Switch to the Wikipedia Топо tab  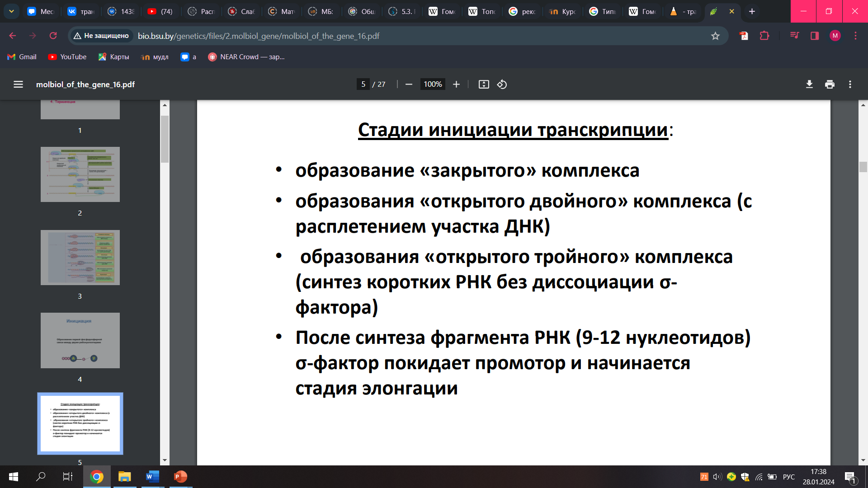pos(482,11)
